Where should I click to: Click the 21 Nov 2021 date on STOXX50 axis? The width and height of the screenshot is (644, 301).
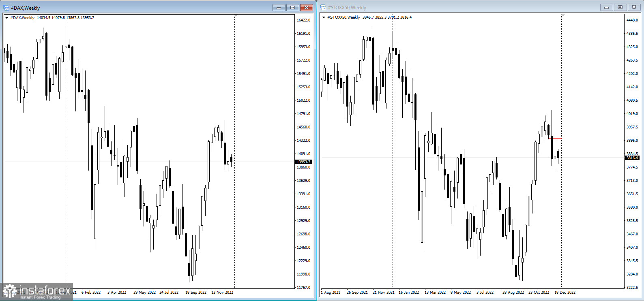[x=383, y=292]
